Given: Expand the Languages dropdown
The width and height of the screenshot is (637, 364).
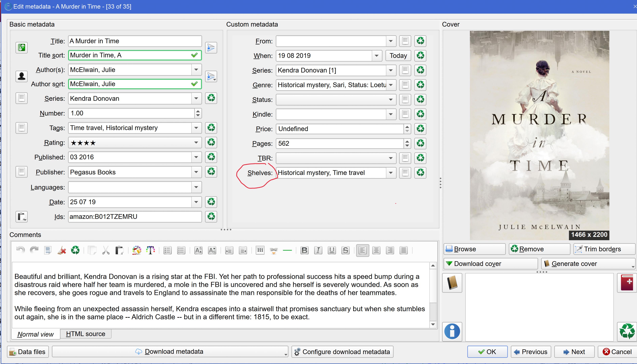Looking at the screenshot, I should point(196,187).
